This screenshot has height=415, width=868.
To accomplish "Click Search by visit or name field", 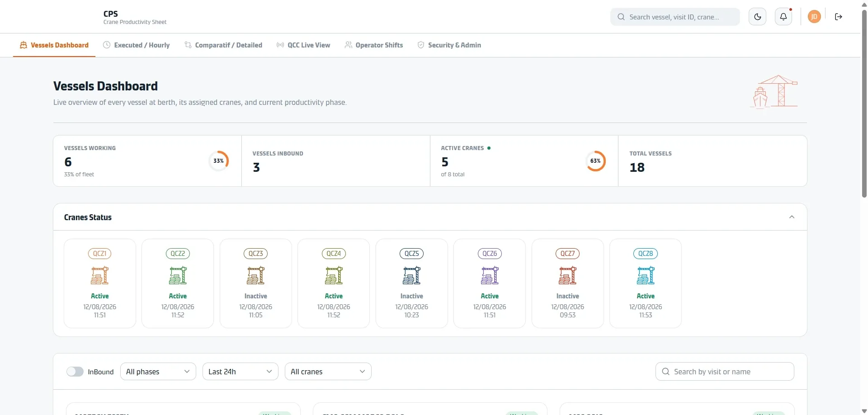I will coord(725,372).
